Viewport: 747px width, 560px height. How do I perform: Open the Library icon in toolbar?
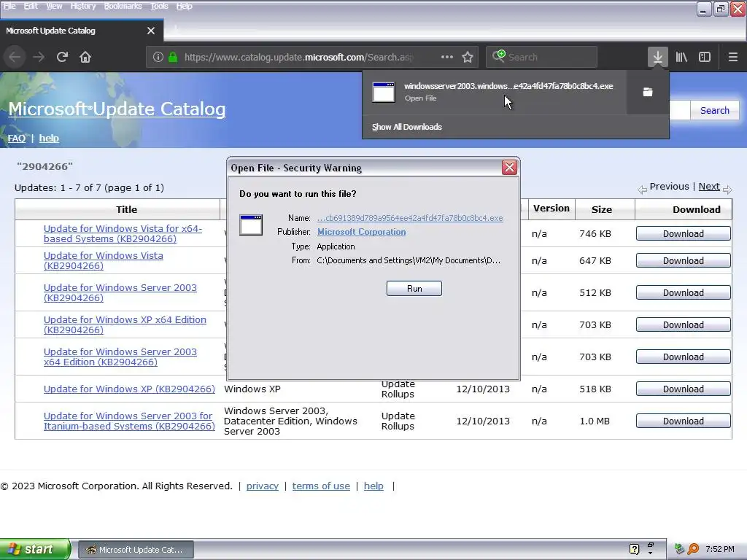tap(681, 57)
